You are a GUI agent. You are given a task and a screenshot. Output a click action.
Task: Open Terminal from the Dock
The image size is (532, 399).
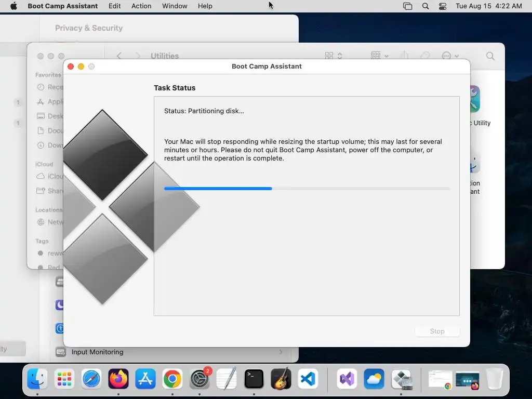pos(254,379)
